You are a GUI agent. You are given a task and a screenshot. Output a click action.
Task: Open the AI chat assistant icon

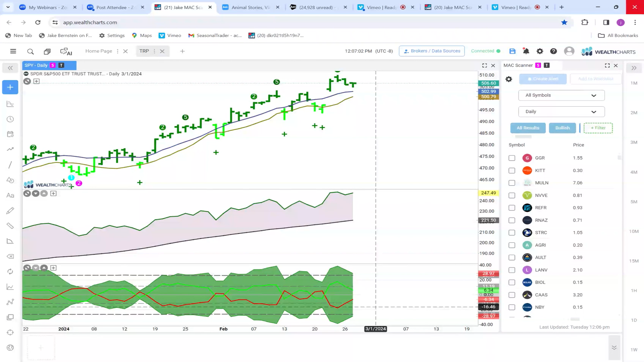point(66,51)
